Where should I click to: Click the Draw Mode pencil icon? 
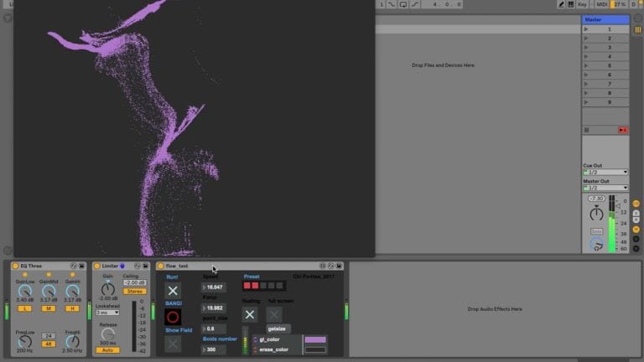click(x=561, y=4)
